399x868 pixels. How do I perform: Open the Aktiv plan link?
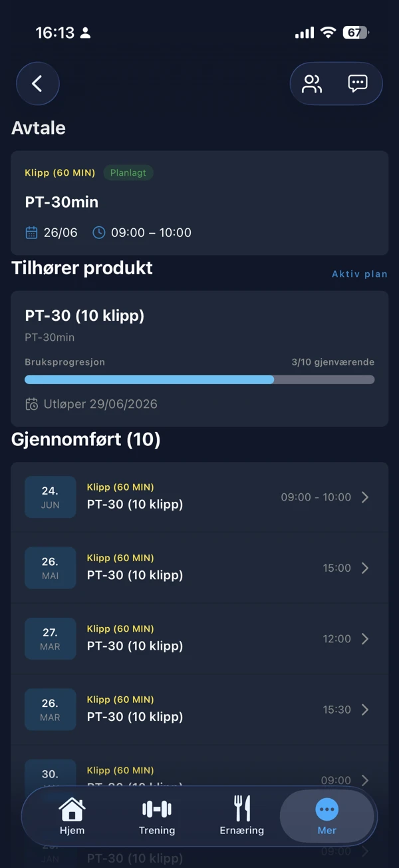(x=360, y=274)
